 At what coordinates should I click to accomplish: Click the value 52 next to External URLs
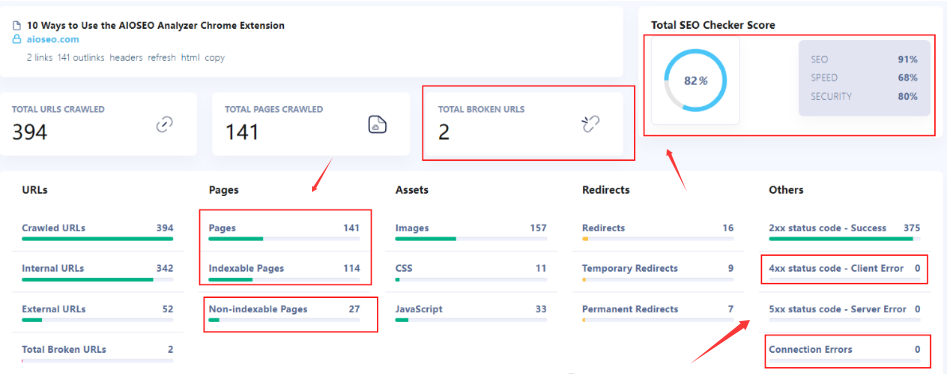pos(167,309)
